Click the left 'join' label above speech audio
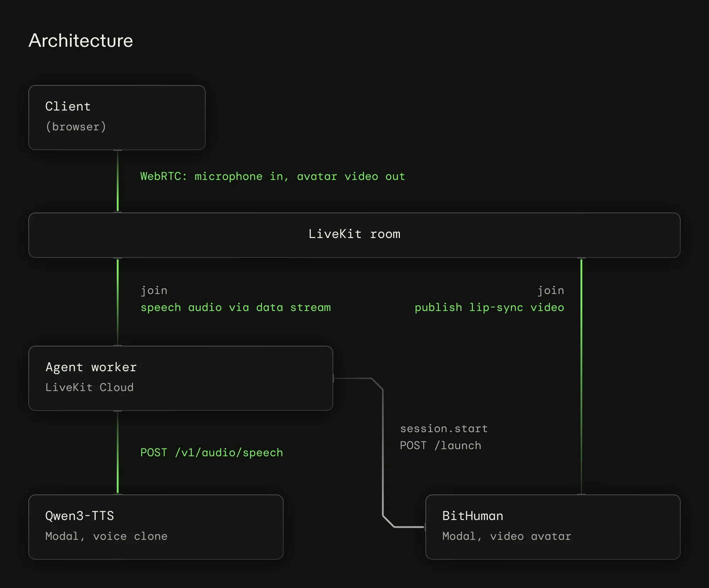 (154, 290)
